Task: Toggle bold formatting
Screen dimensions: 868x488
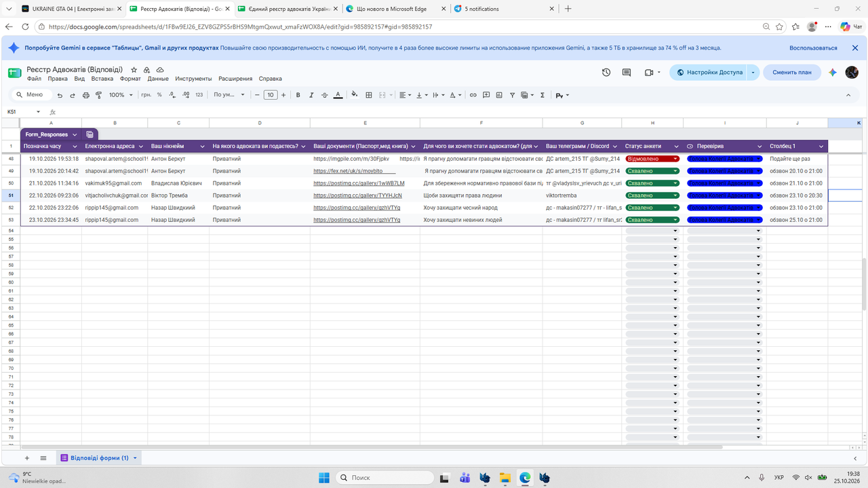Action: click(x=298, y=95)
